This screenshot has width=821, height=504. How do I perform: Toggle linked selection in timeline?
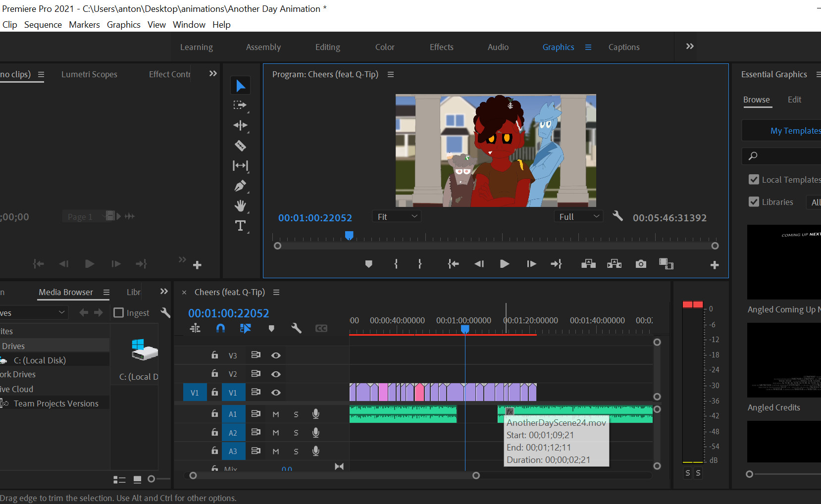pyautogui.click(x=246, y=328)
